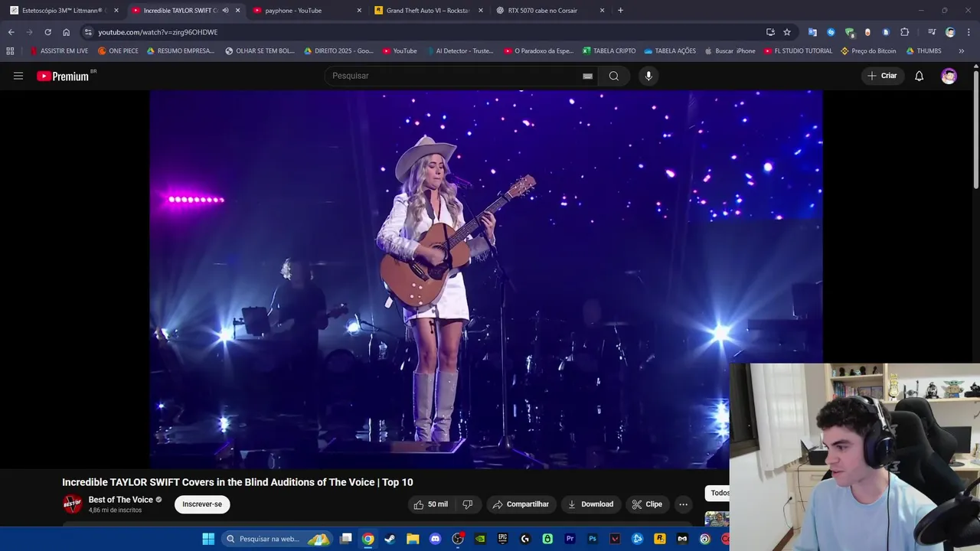Open the Buscar iPhone bookmark

729,51
